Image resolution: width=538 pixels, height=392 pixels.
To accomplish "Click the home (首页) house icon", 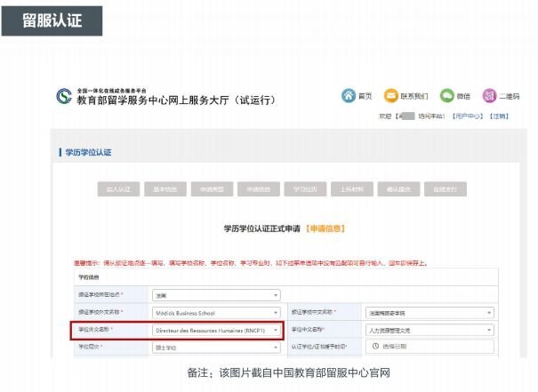I will tap(349, 96).
